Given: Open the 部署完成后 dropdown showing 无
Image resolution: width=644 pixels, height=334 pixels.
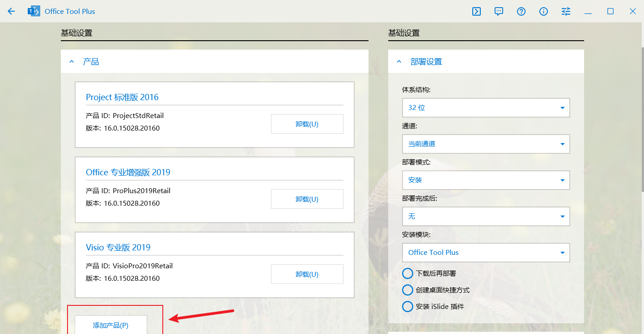Looking at the screenshot, I should (486, 216).
